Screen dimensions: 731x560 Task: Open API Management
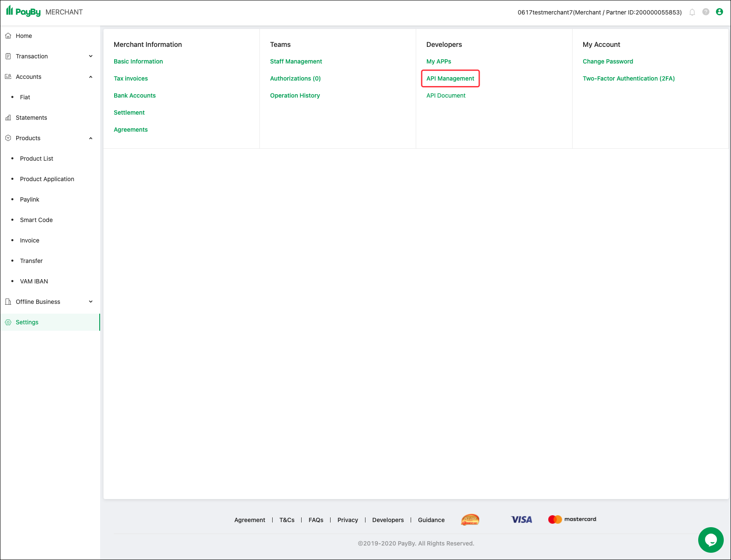point(450,78)
